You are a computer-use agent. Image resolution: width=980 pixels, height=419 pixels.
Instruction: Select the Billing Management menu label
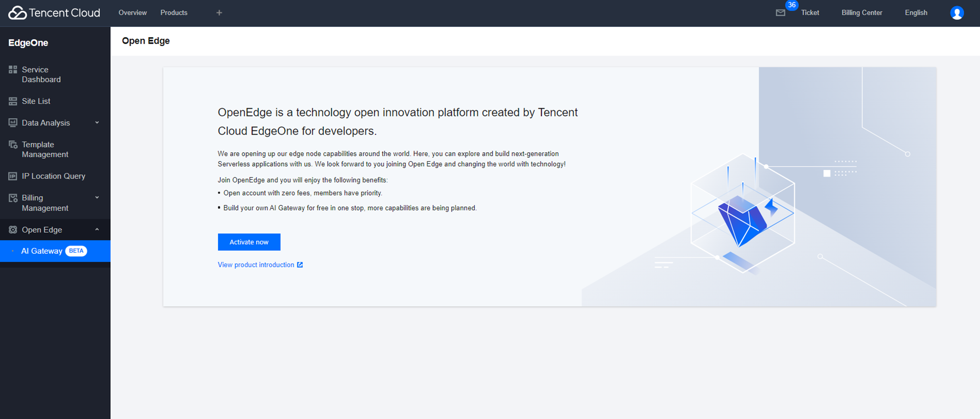[45, 203]
